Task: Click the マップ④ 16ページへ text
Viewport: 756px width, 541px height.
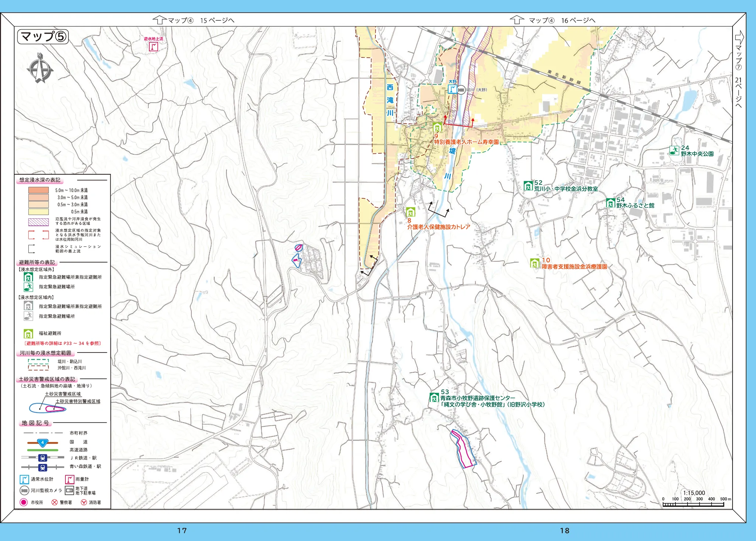Action: click(x=562, y=20)
